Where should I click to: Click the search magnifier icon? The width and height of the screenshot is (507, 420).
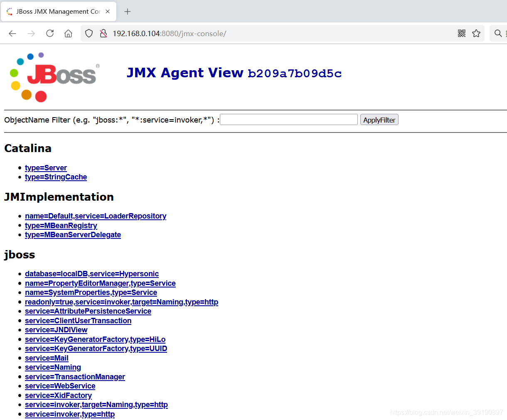click(x=498, y=33)
